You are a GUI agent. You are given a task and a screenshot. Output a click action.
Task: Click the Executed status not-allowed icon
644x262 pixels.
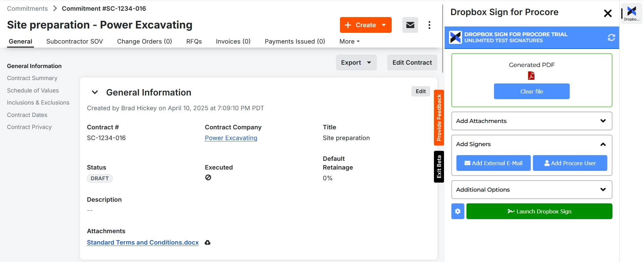tap(208, 178)
